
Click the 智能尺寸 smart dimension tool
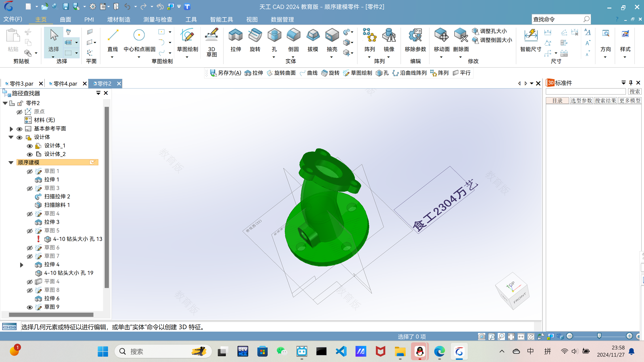530,40
